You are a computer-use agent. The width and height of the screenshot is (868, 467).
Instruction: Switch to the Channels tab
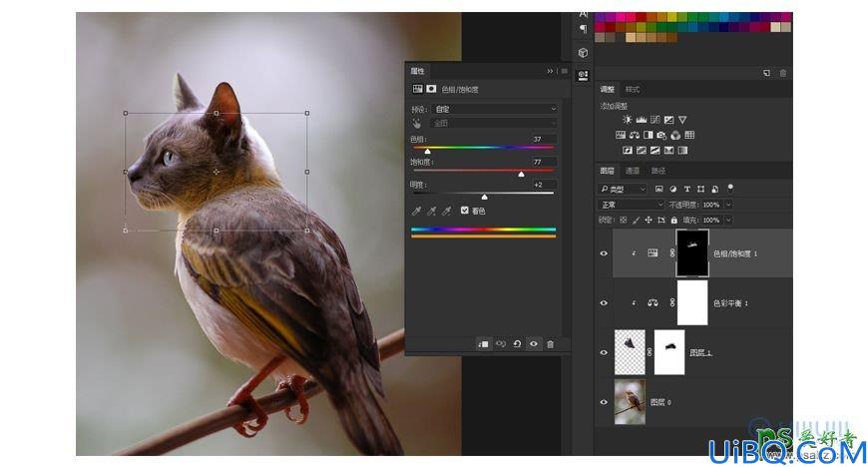coord(633,171)
